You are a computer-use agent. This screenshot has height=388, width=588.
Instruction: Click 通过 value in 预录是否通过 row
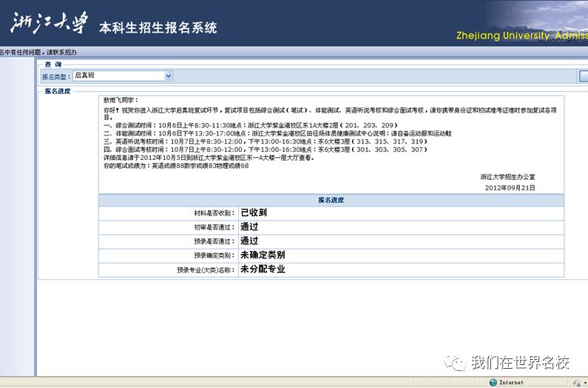tap(249, 241)
